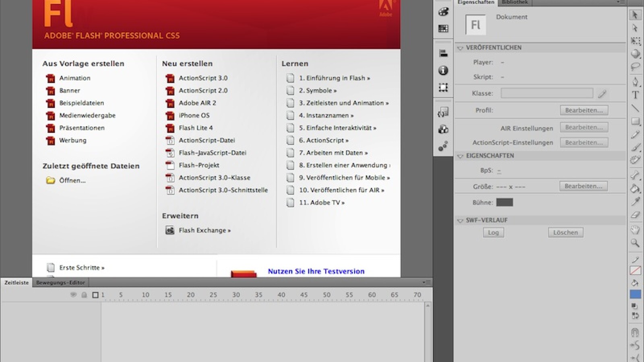This screenshot has height=362, width=644.
Task: Switch to the Bewegungs-Editor tab
Action: coord(60,283)
